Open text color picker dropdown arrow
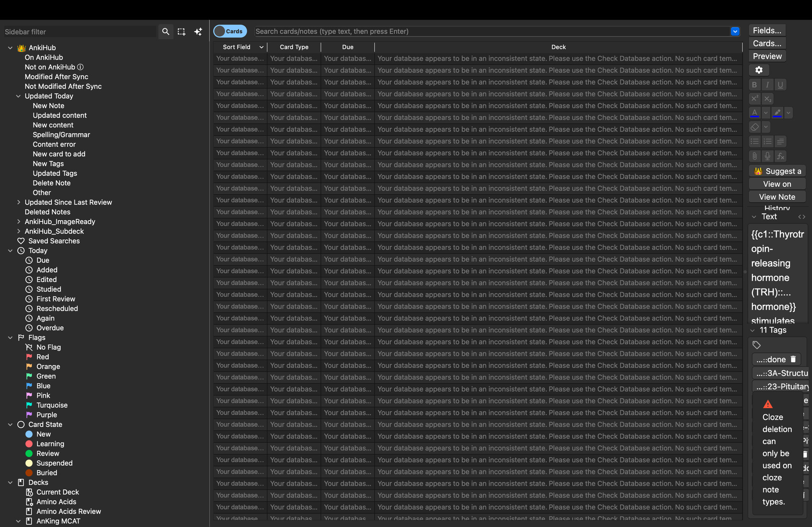The height and width of the screenshot is (527, 812). click(765, 113)
